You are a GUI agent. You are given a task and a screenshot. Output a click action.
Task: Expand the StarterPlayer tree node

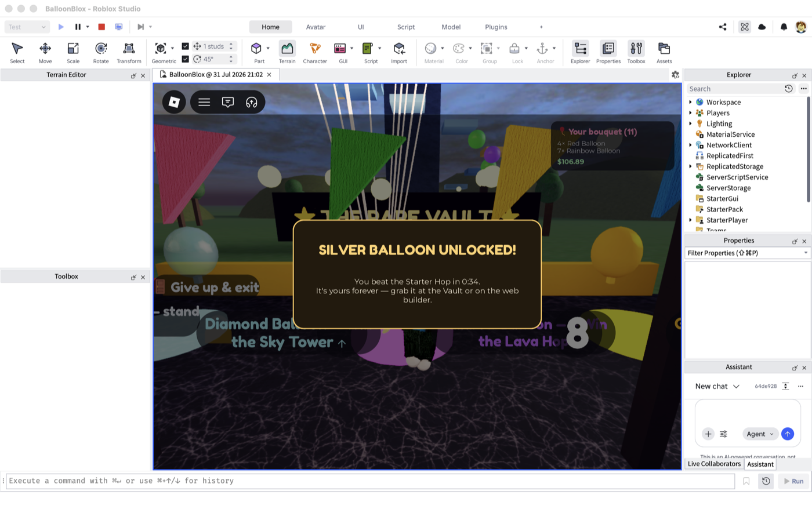pos(690,220)
